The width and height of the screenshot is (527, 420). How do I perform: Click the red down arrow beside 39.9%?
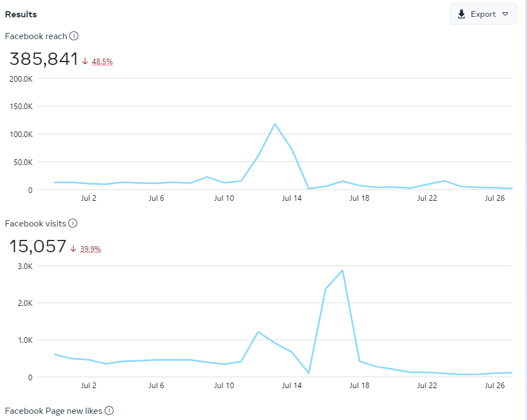[73, 249]
